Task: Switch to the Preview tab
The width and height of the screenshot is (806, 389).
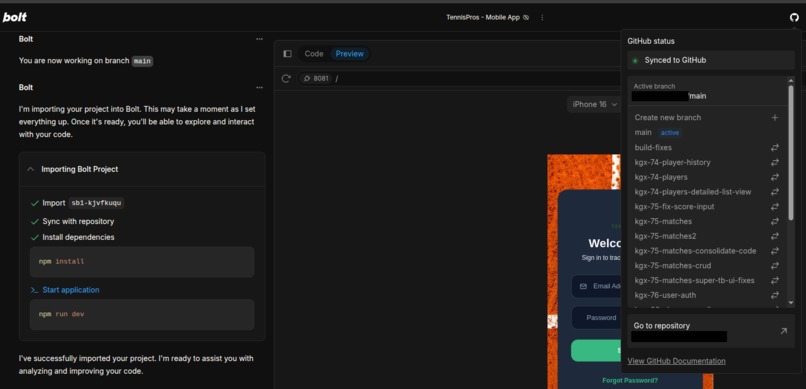Action: [350, 54]
